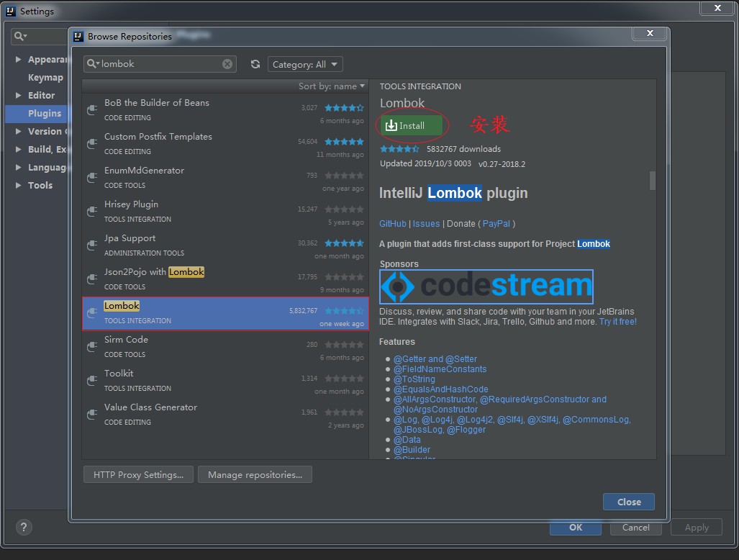Click the BoB the Builder of Beans plugin icon

tap(92, 110)
